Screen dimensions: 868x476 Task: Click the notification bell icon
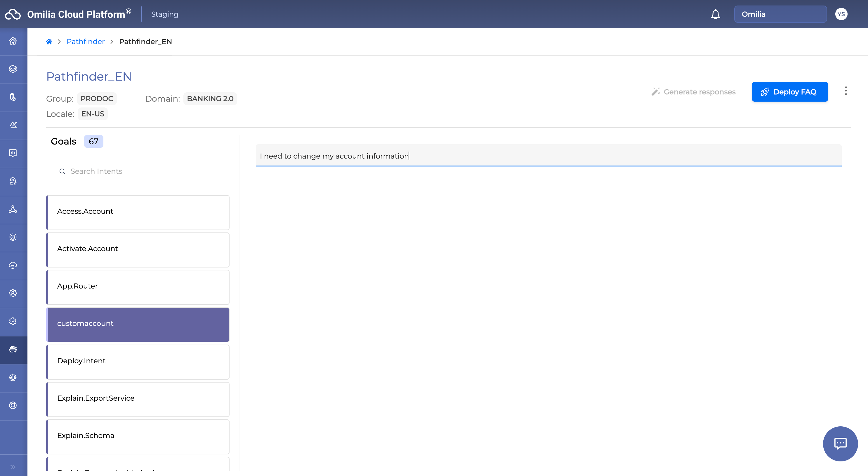click(x=715, y=14)
